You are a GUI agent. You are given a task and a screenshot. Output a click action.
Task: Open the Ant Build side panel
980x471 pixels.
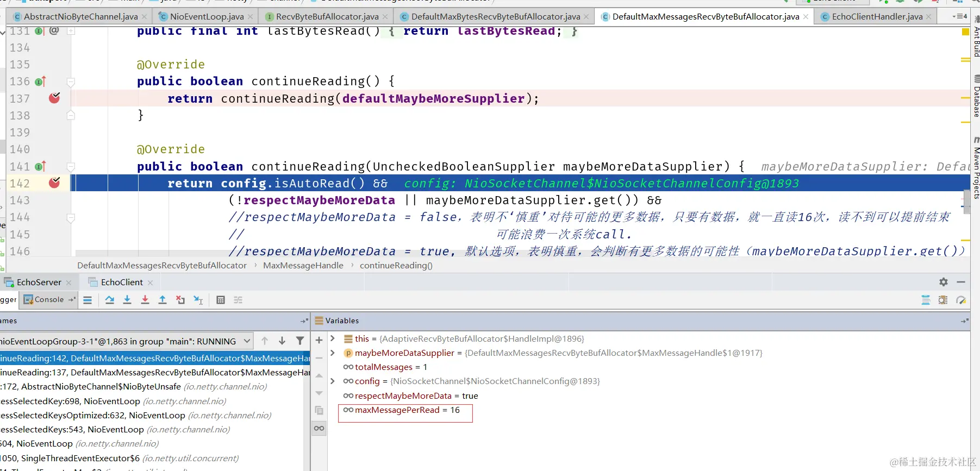[x=976, y=35]
